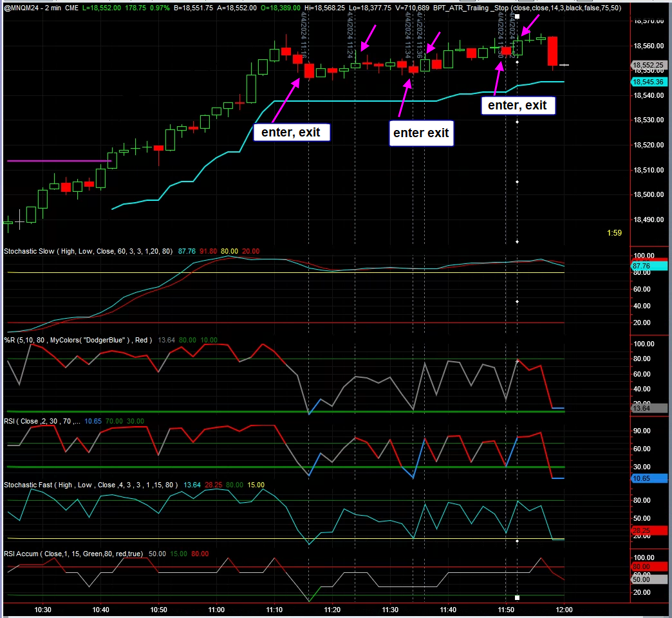Click the Stochastic Slow indicator title
The height and width of the screenshot is (618, 672).
[89, 251]
